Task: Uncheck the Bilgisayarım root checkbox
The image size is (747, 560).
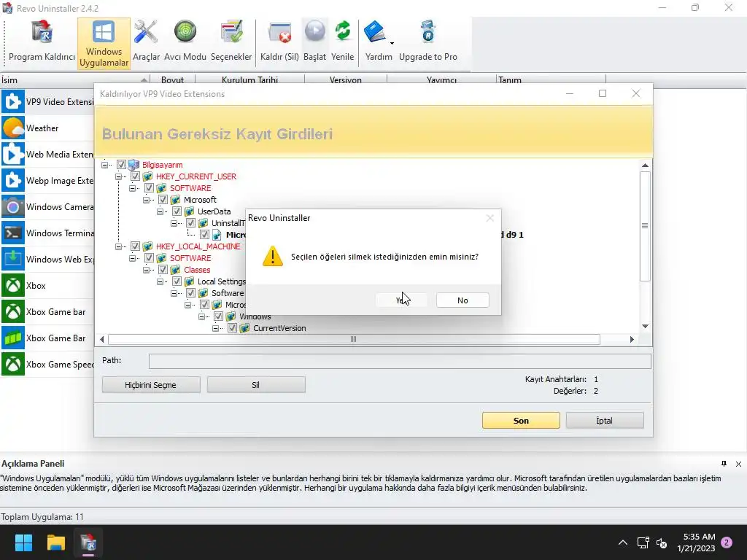Action: point(121,165)
